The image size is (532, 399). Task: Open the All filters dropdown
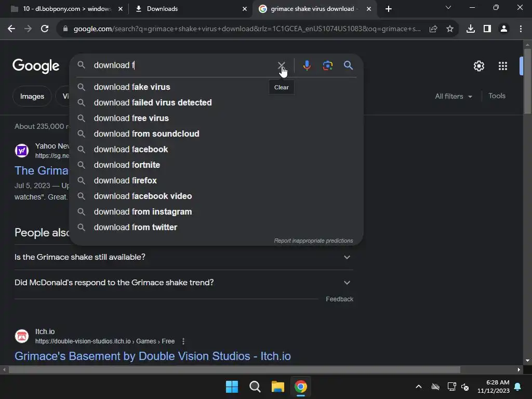point(453,96)
